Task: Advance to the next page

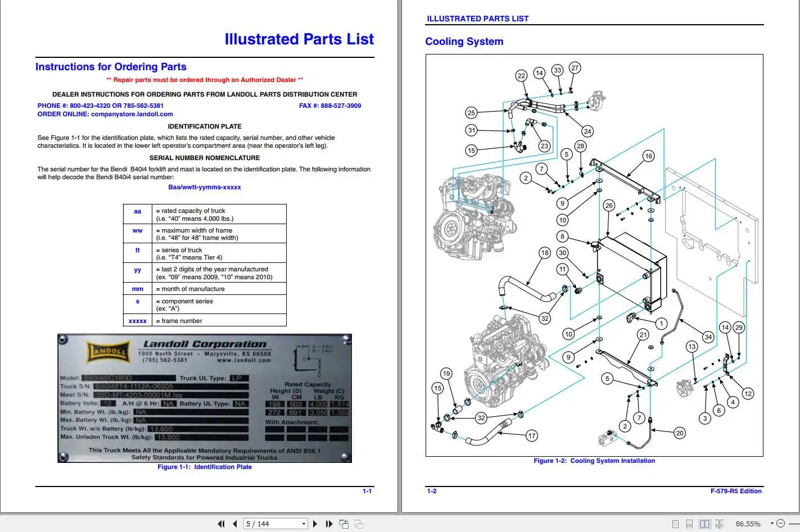Action: [315, 523]
